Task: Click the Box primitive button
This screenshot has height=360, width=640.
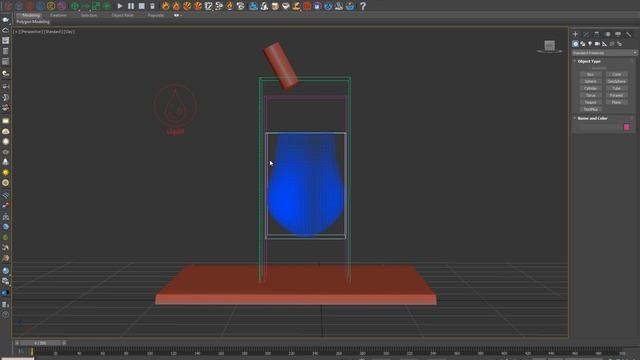Action: point(591,75)
